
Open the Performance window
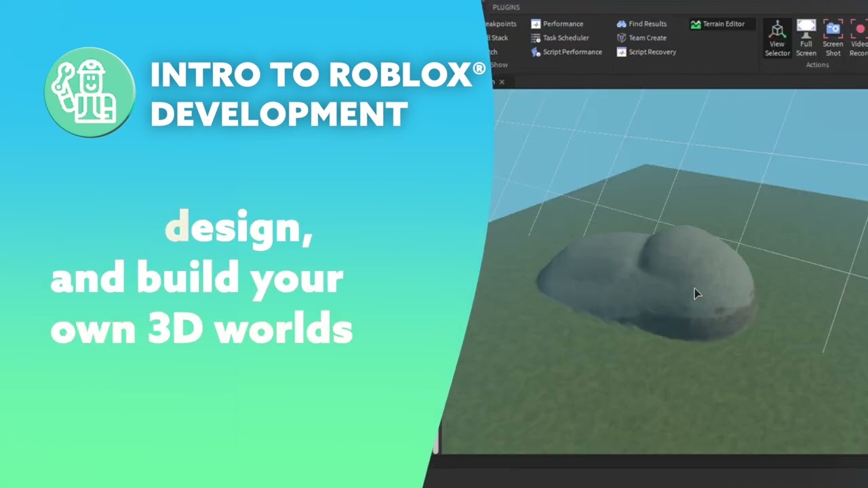coord(557,24)
